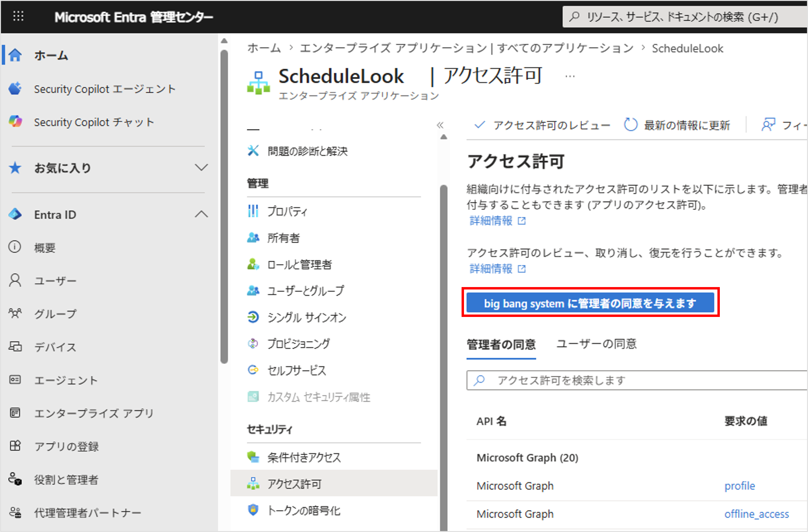The height and width of the screenshot is (532, 808).
Task: Click the お気に入り star icon
Action: tap(15, 168)
